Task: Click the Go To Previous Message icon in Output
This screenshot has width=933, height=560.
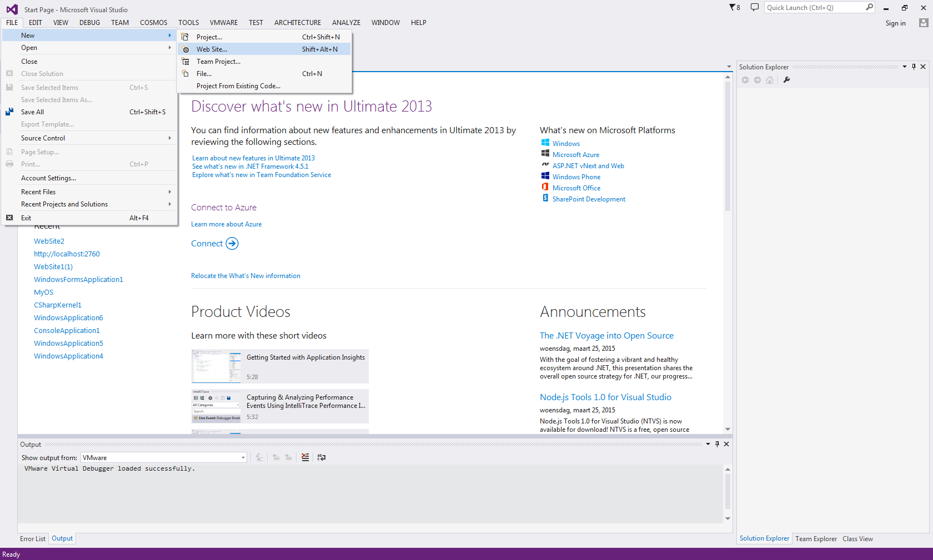Action: [x=276, y=457]
